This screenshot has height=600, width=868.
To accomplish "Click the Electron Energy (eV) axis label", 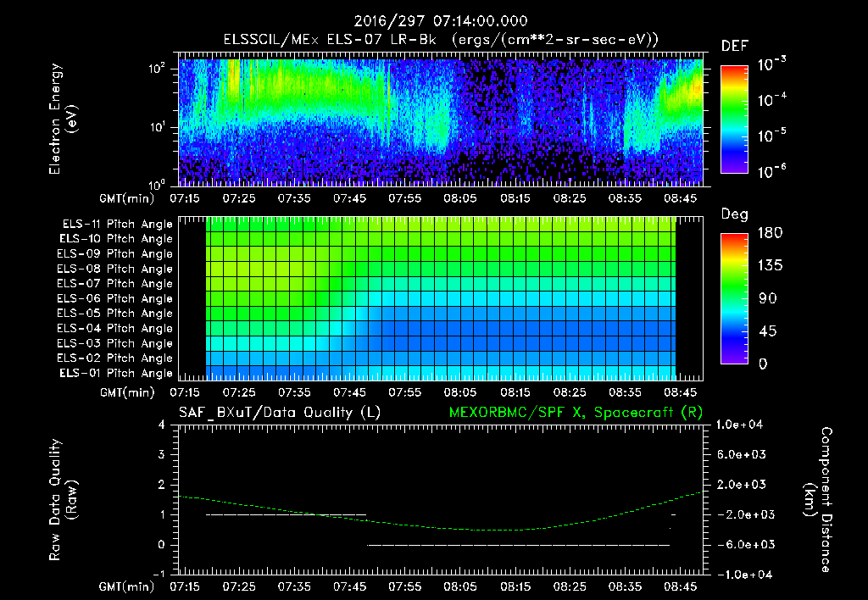I will (x=63, y=119).
